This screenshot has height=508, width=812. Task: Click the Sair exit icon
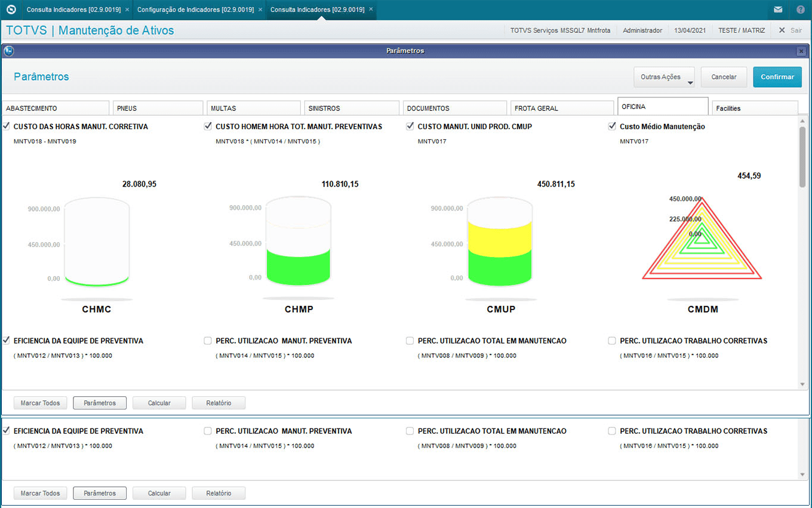tap(782, 30)
